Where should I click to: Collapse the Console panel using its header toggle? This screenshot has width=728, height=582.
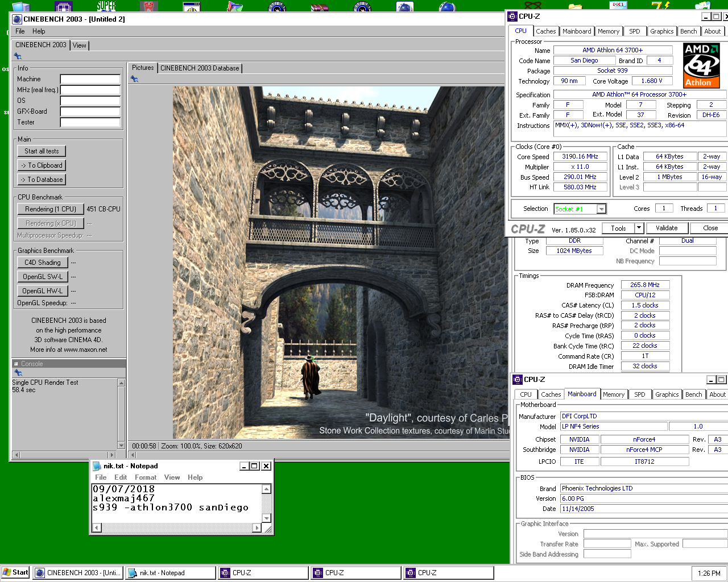16,364
